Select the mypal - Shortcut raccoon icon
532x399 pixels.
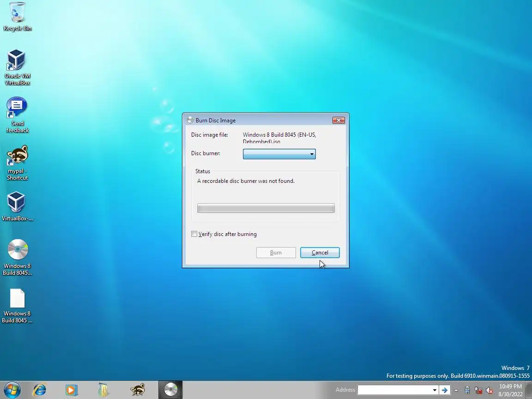tap(17, 162)
